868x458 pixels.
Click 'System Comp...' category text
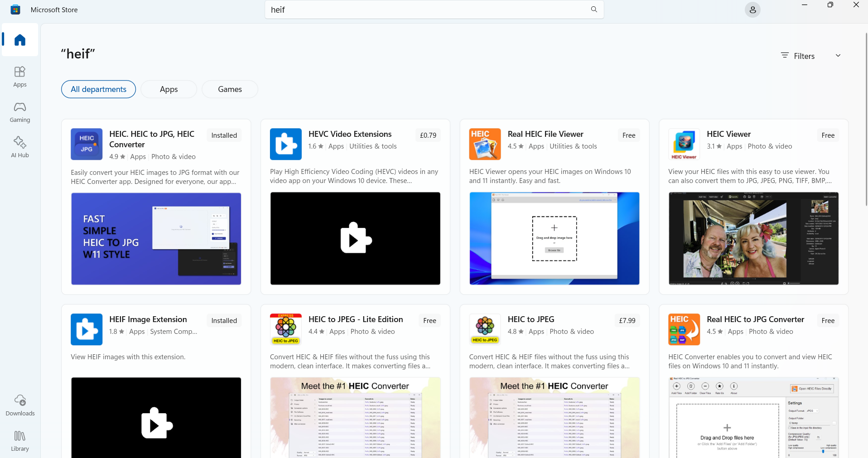click(174, 332)
